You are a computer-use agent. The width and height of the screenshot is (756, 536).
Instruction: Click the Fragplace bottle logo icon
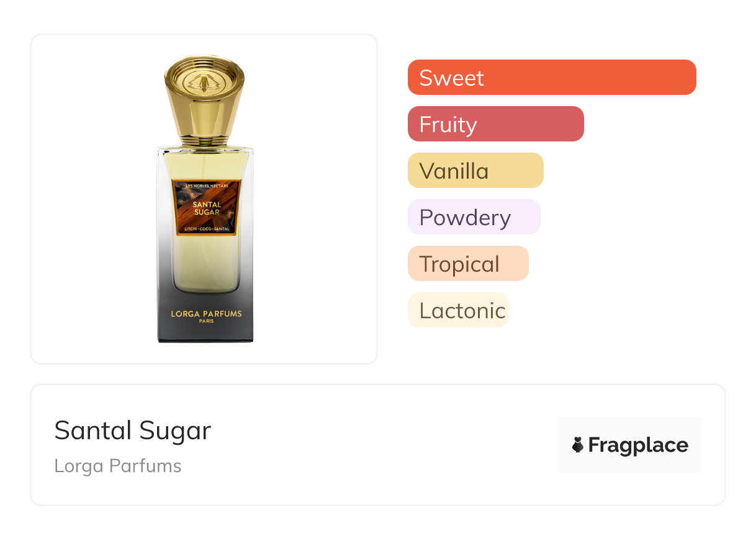(578, 445)
